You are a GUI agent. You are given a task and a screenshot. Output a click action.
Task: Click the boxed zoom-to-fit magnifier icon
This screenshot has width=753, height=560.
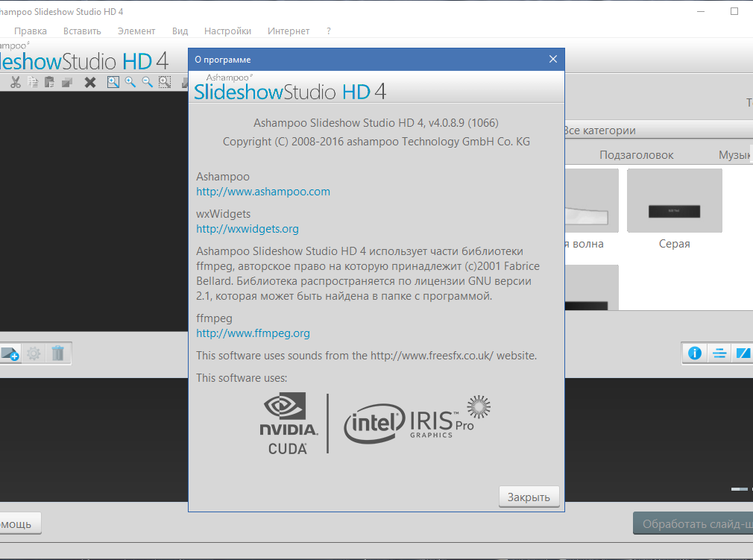tap(113, 82)
